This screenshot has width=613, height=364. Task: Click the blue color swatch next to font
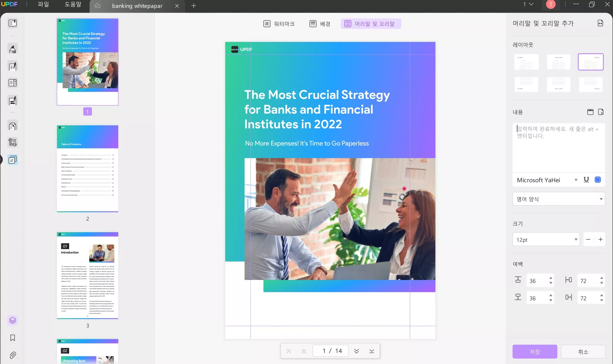point(599,180)
